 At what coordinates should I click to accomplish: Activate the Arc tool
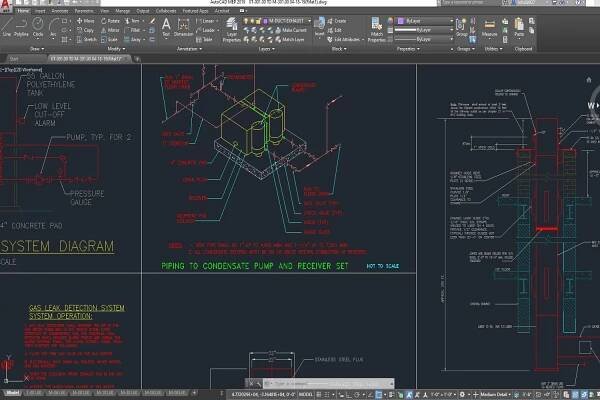56,25
